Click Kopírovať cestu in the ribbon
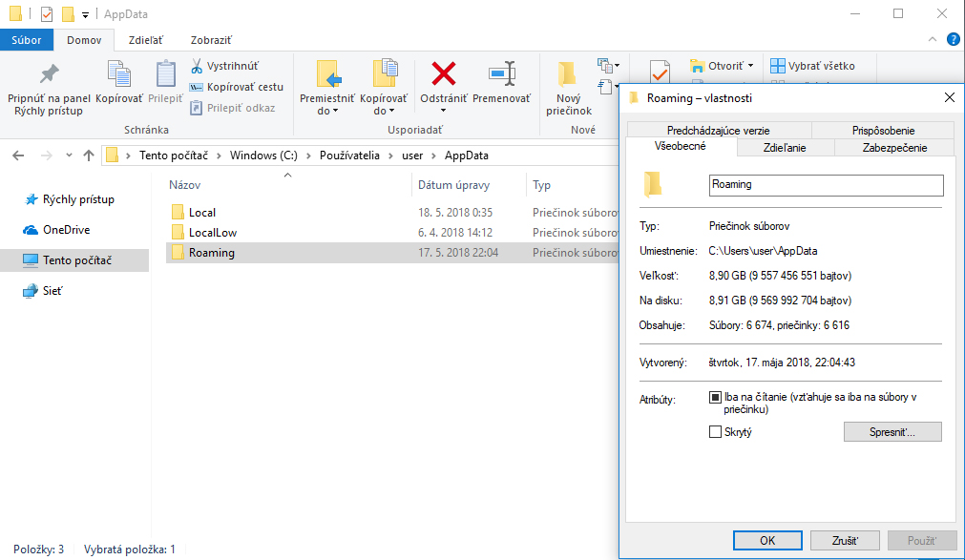The height and width of the screenshot is (560, 965). tap(237, 87)
